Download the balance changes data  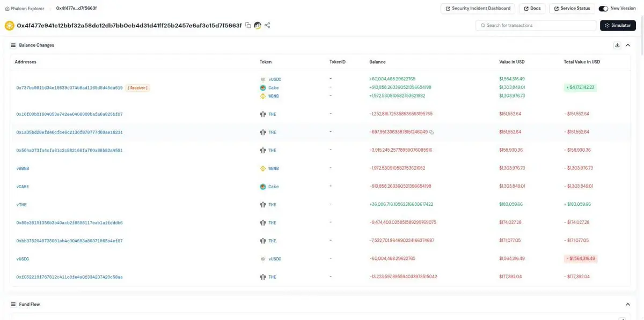[617, 46]
